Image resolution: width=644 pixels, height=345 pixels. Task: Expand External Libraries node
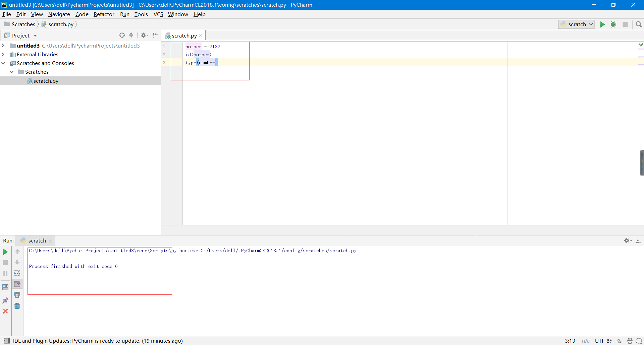3,54
